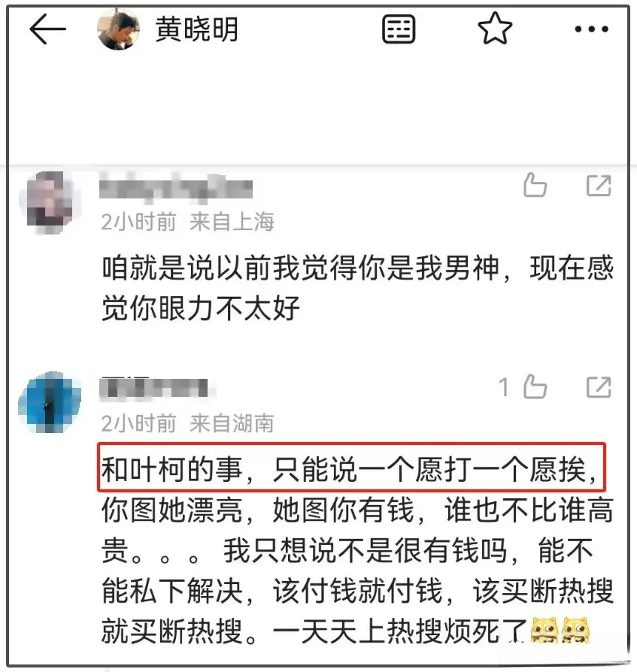Open the three-dot more menu
This screenshot has height=672, width=637.
click(592, 29)
